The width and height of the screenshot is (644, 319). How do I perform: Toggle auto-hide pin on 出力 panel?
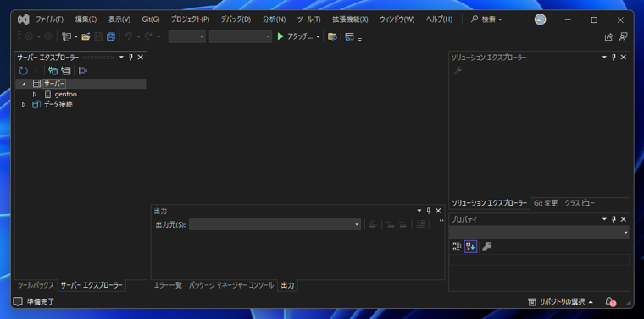coord(429,211)
